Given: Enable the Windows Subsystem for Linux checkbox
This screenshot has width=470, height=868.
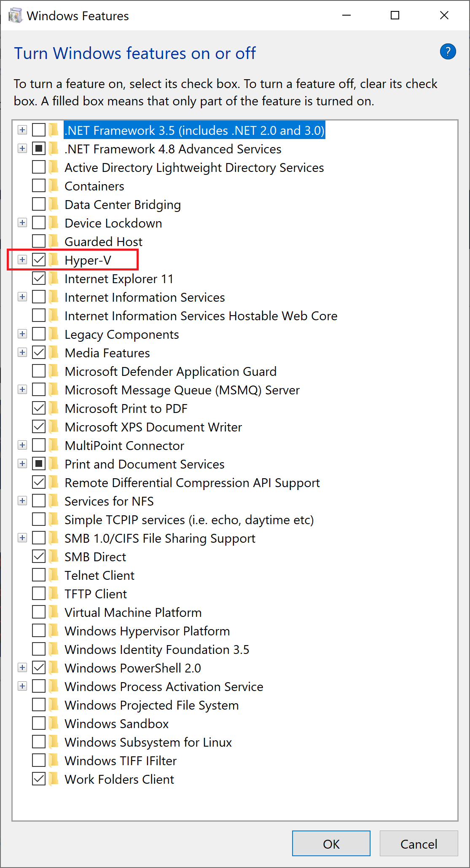Looking at the screenshot, I should pyautogui.click(x=39, y=742).
